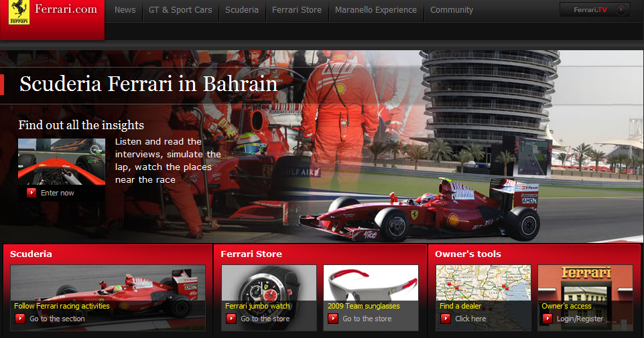Click Go to the store for Team sunglasses
The image size is (644, 338).
[367, 319]
